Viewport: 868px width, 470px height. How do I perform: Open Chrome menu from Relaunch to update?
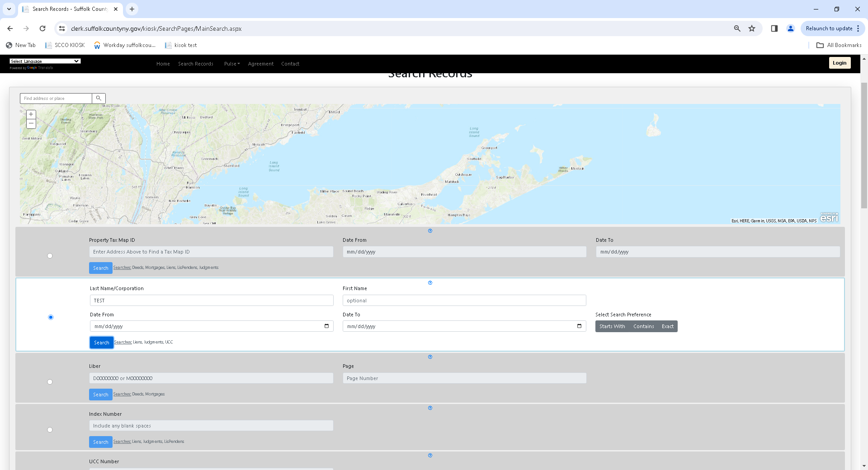858,28
